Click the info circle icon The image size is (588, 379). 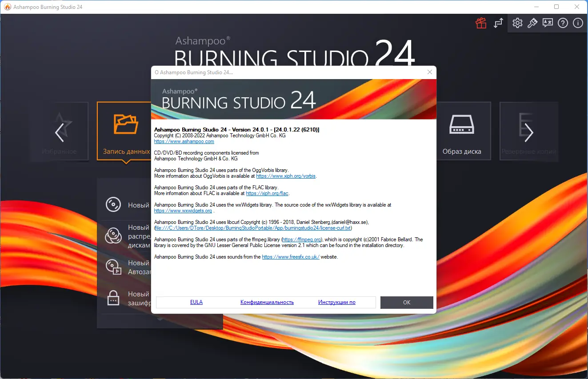(578, 23)
